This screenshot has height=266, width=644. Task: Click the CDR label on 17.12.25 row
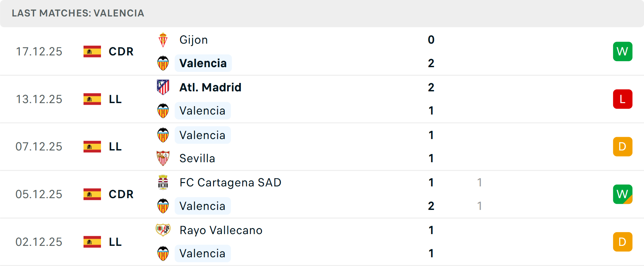pos(121,51)
